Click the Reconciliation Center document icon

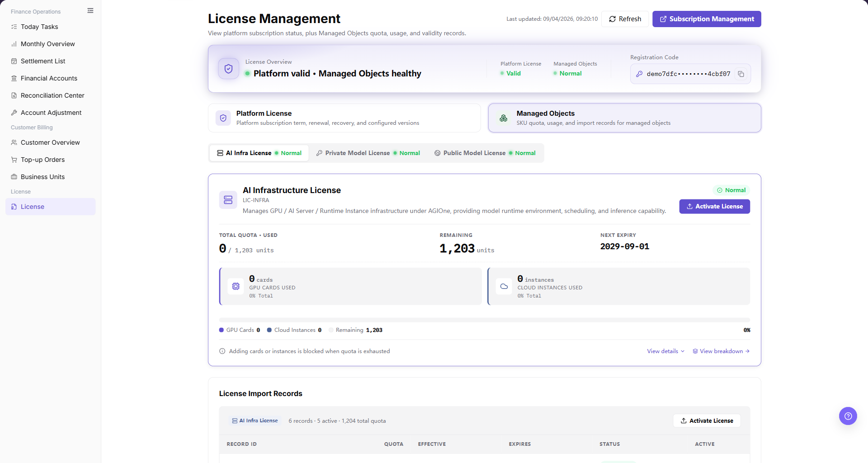pos(14,95)
